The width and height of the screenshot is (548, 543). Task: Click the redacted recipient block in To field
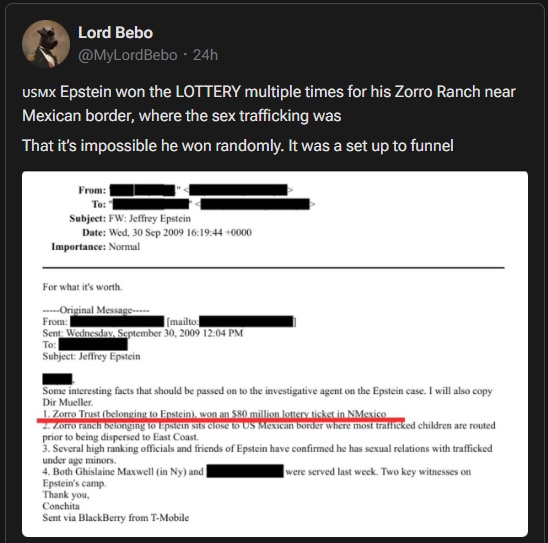[x=151, y=204]
